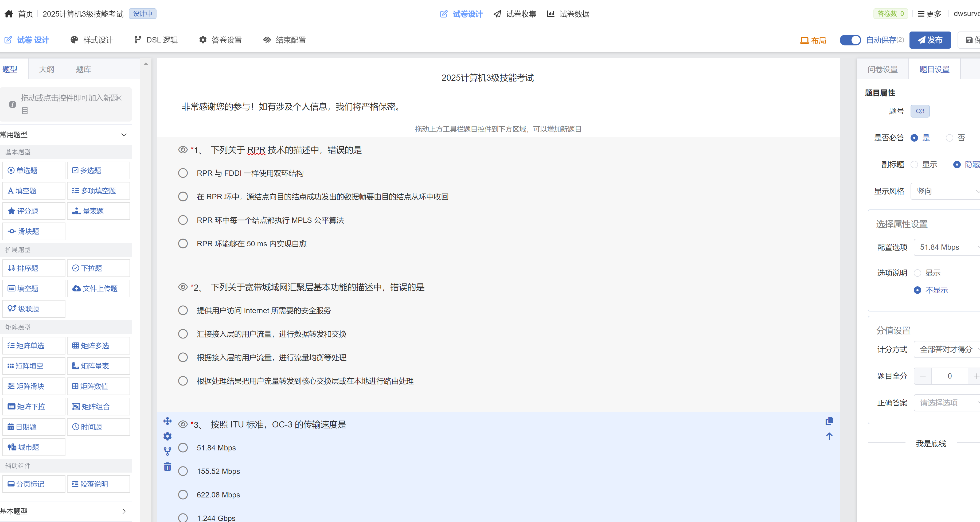Set 选项说明 to 显示

pos(917,273)
